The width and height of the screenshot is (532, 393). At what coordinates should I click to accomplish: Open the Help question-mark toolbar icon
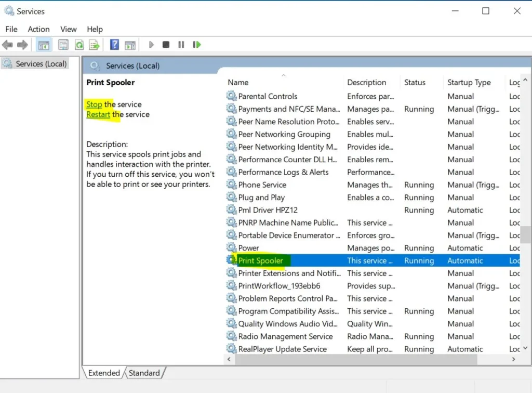tap(114, 45)
